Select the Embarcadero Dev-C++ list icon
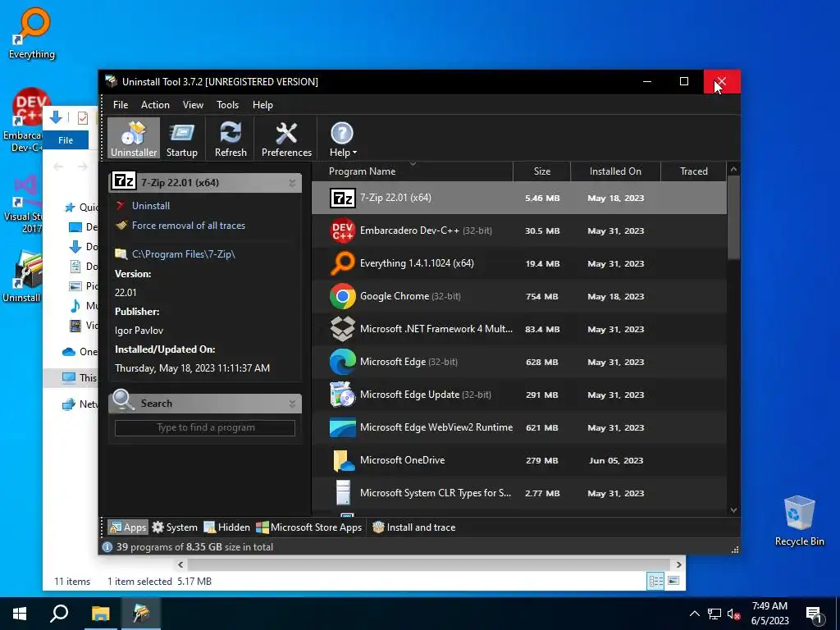840x630 pixels. (343, 231)
